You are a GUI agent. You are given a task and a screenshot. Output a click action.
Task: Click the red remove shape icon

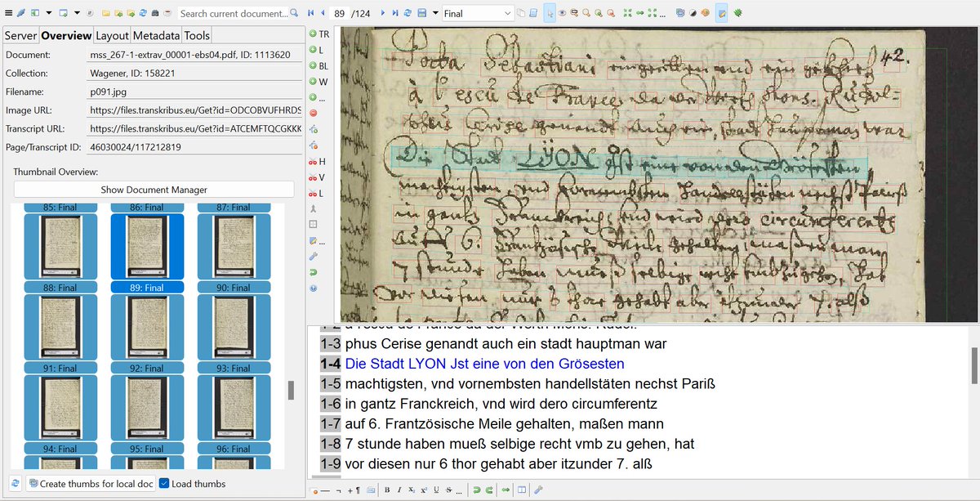pos(314,112)
